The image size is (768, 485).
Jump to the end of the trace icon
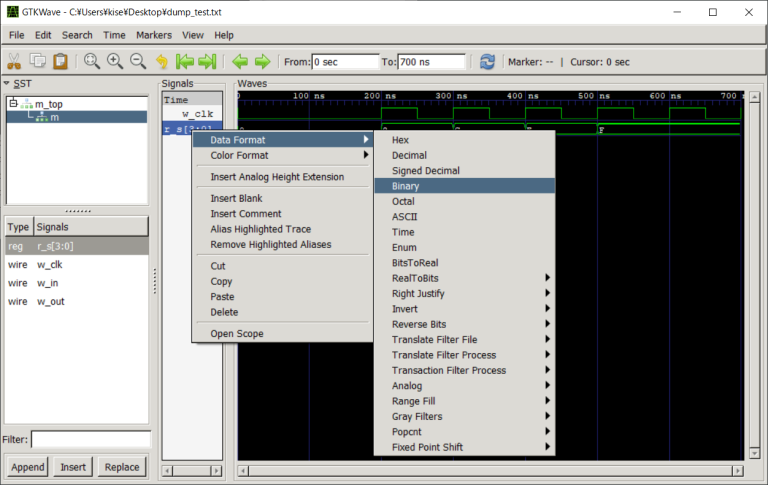coord(207,62)
